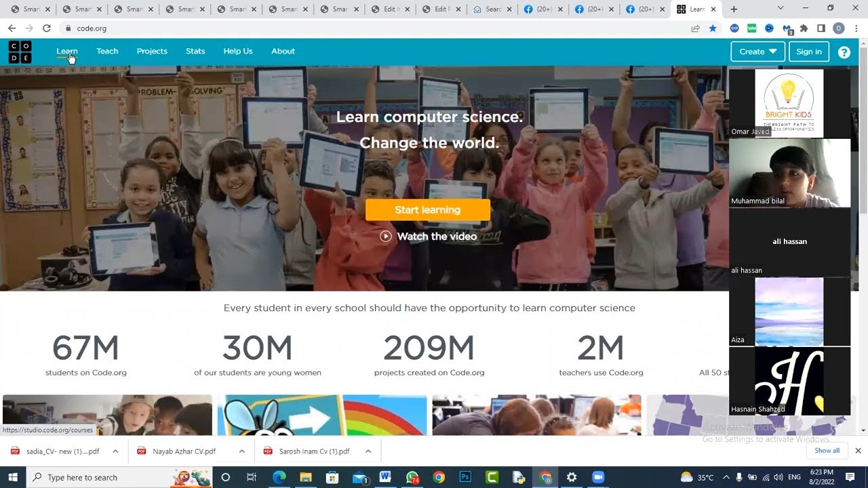Switch to the Search browser tab
Screen dimensions: 868x488
coord(493,9)
